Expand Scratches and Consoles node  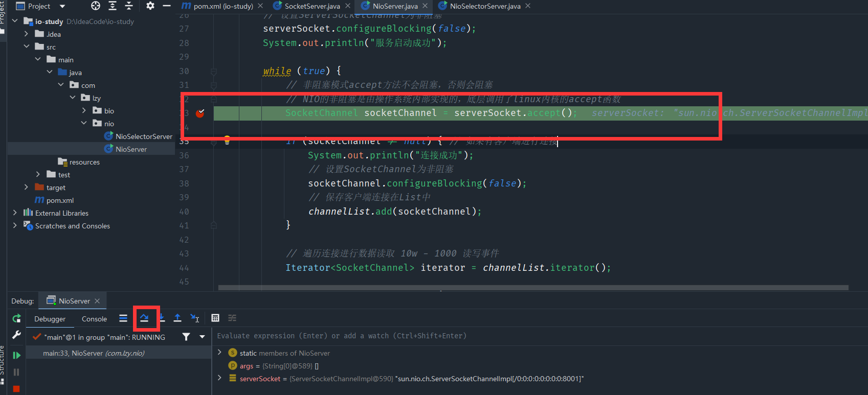(15, 226)
